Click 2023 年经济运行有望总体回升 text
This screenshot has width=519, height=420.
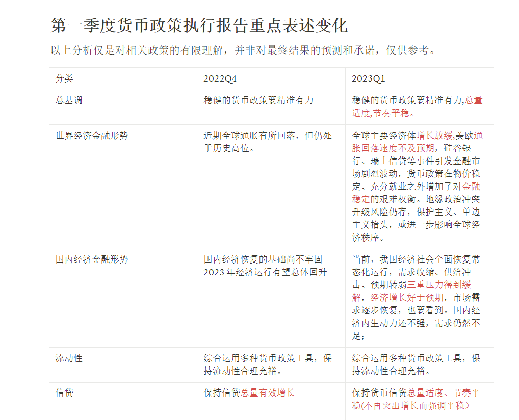[x=265, y=272]
